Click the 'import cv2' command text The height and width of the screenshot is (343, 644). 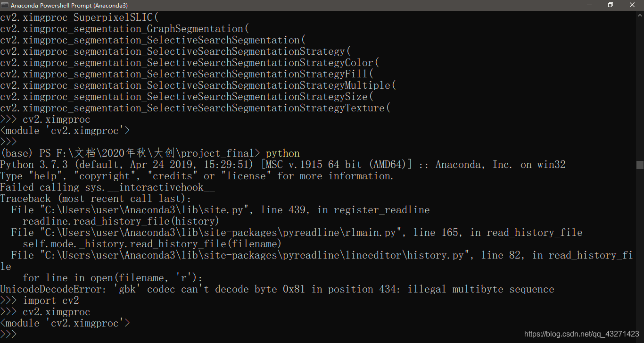pyautogui.click(x=51, y=300)
